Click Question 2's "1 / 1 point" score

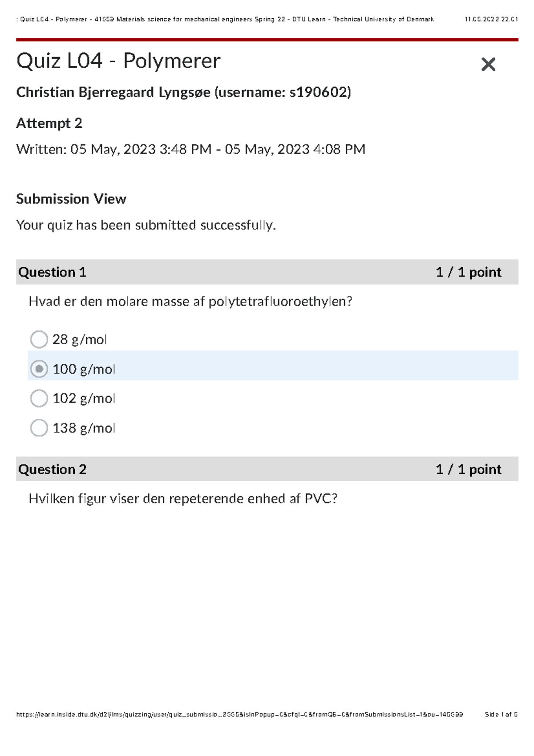(468, 469)
